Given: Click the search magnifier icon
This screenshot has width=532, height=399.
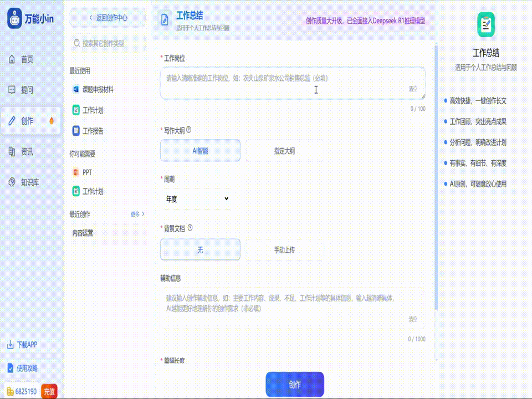Looking at the screenshot, I should click(77, 43).
